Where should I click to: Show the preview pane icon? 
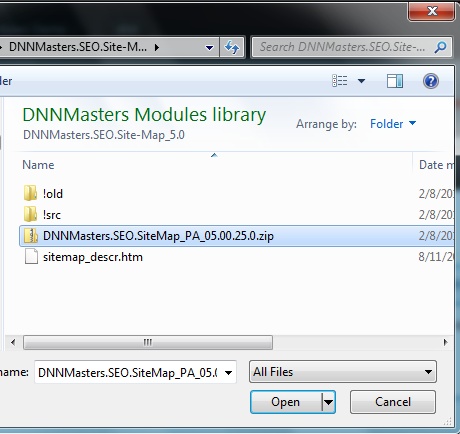tap(395, 81)
